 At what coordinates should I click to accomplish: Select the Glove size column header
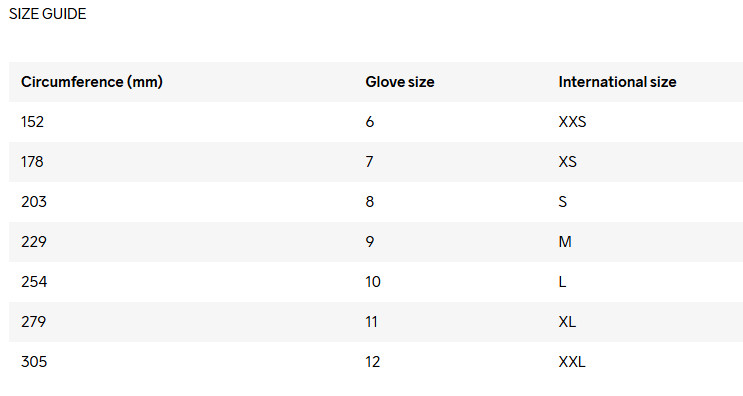coord(400,82)
